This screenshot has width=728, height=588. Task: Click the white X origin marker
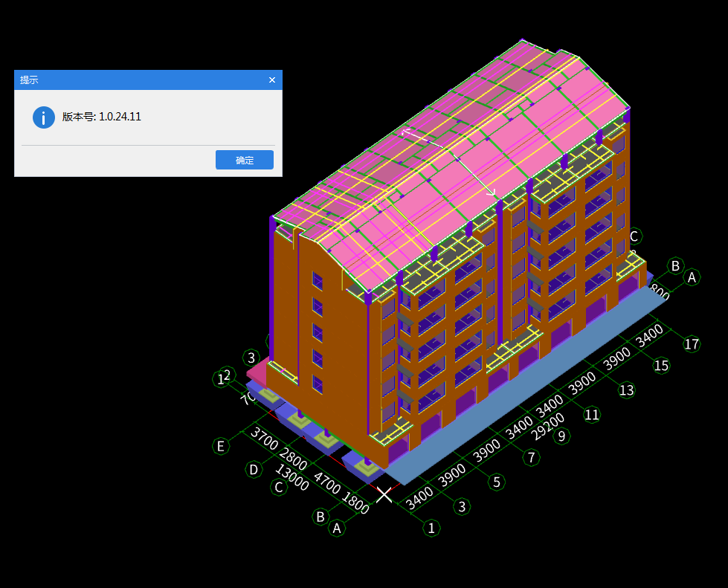(384, 495)
